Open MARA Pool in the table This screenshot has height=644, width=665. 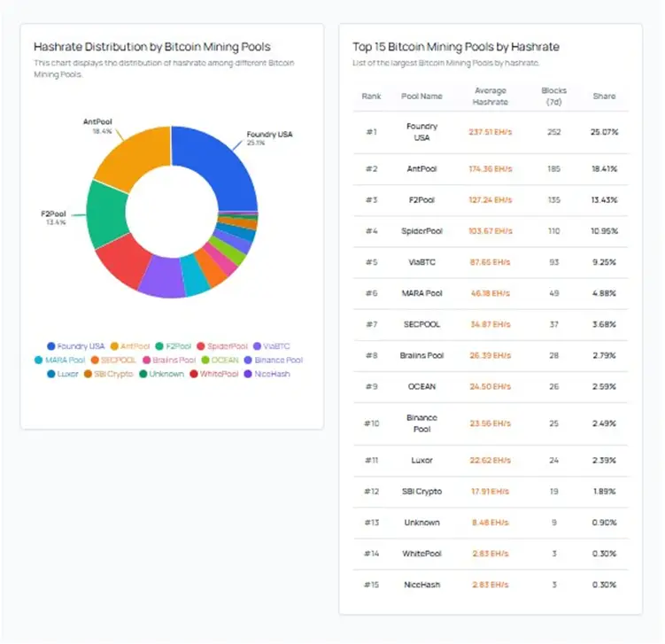422,293
